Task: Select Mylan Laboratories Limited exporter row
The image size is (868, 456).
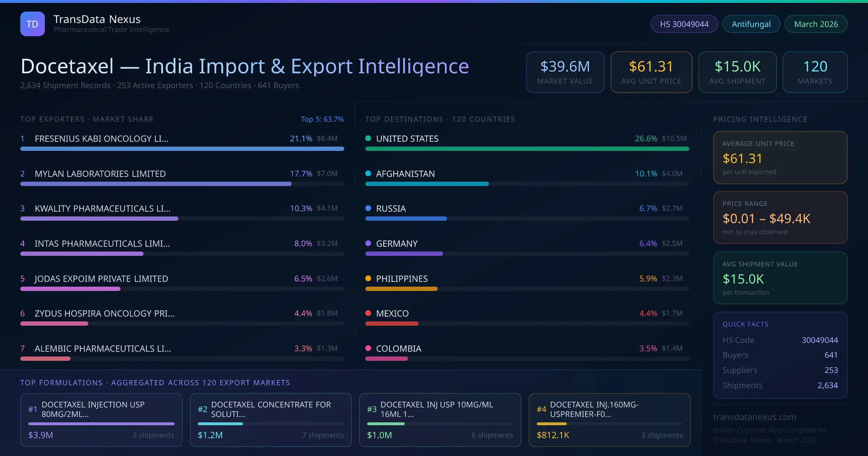Action: click(100, 174)
